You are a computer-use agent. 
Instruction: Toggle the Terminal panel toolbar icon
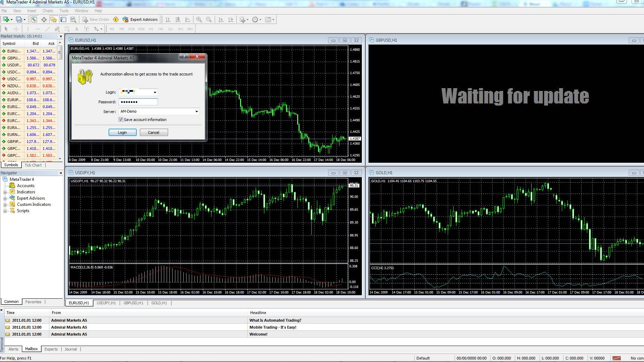tap(63, 19)
